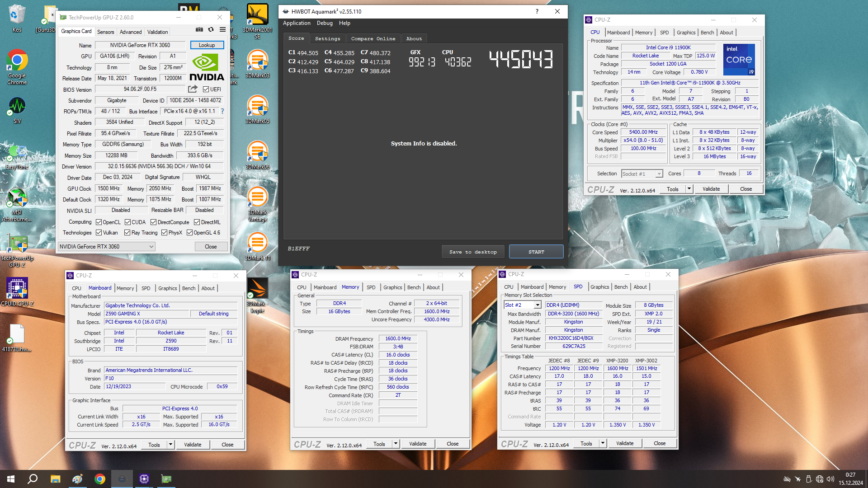The width and height of the screenshot is (868, 488).
Task: Open MSI Afterburner desktop icon
Action: click(x=17, y=205)
